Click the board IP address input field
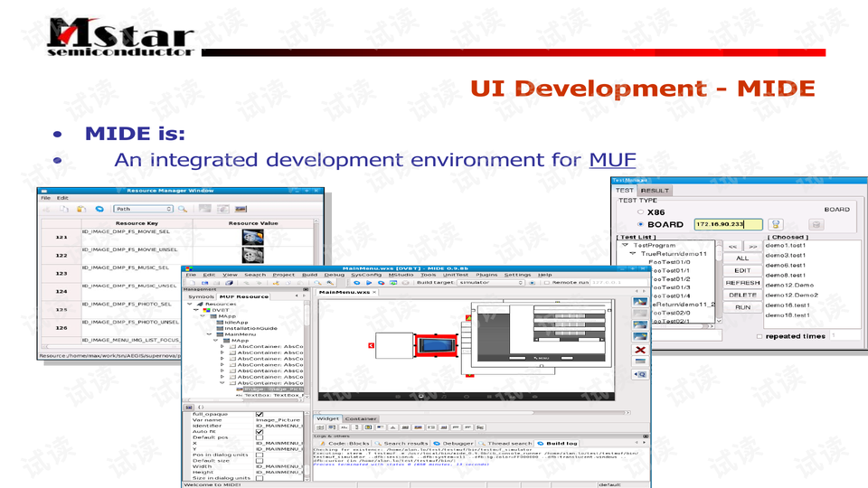This screenshot has width=868, height=488. pyautogui.click(x=728, y=224)
